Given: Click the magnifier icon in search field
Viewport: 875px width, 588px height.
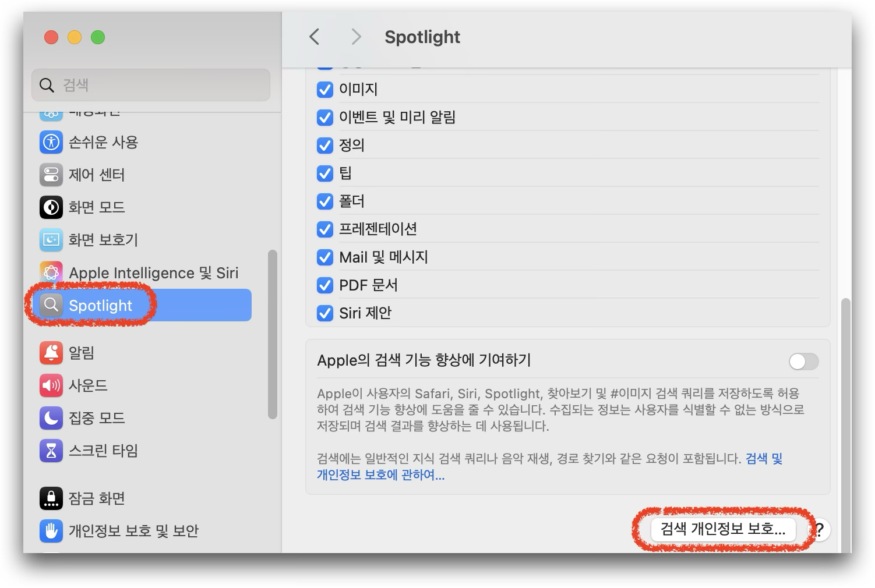Looking at the screenshot, I should (x=47, y=85).
